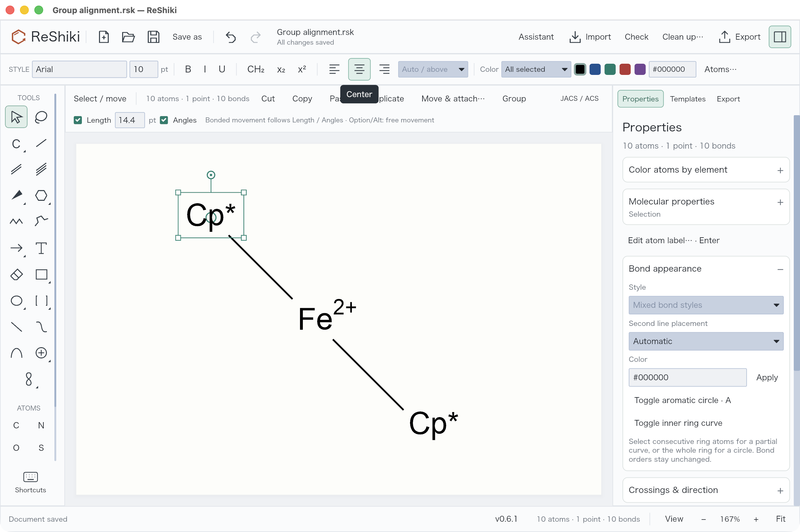Click Toggle aromatic circle

(682, 400)
